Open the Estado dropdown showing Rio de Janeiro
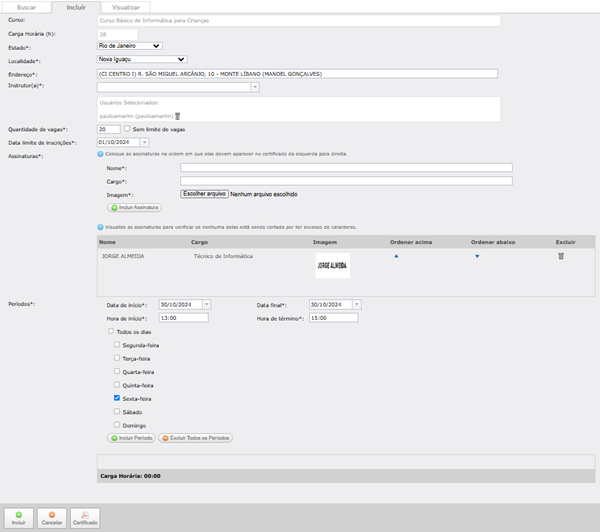This screenshot has width=600, height=532. 129,46
